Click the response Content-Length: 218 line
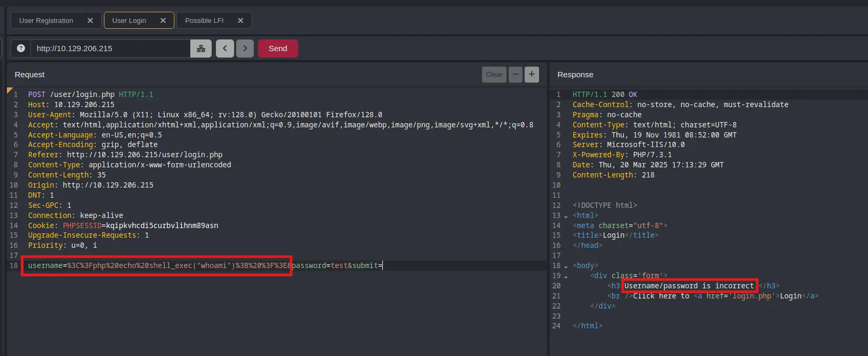The image size is (868, 356). point(614,175)
